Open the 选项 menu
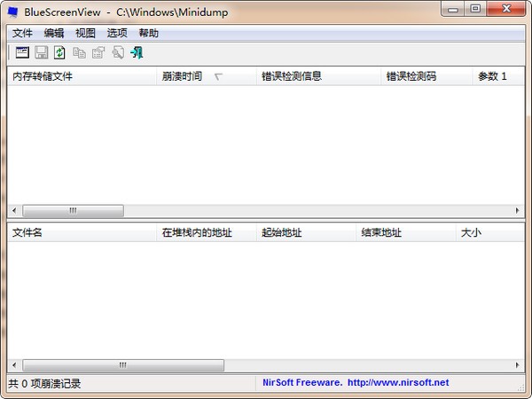Image resolution: width=532 pixels, height=399 pixels. [x=117, y=34]
